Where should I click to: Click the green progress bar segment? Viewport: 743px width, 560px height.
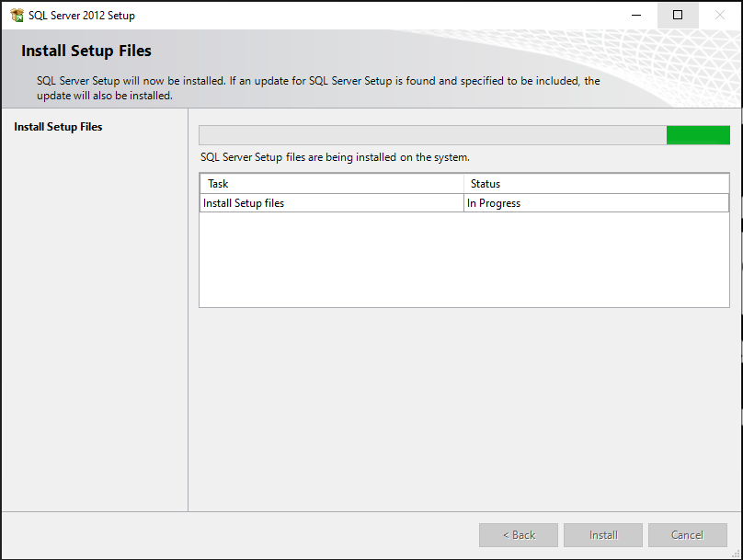point(698,135)
